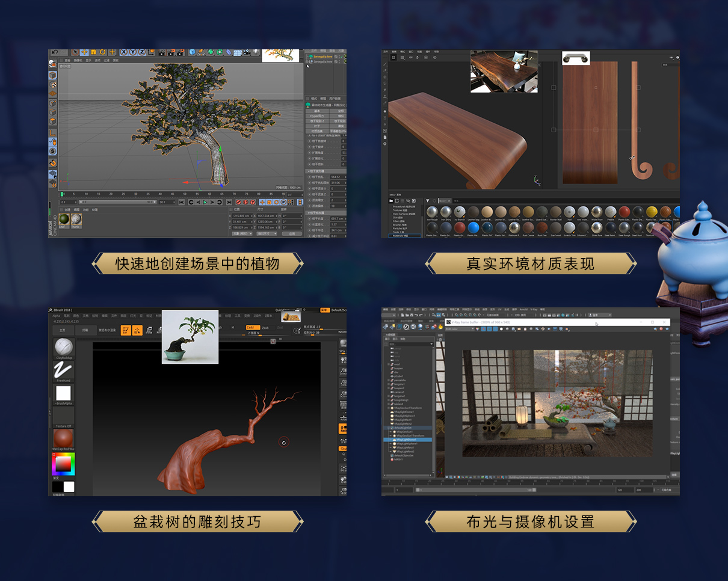Select Polygons mode in Cinema 4D sidebar
The image size is (728, 581).
point(53,121)
